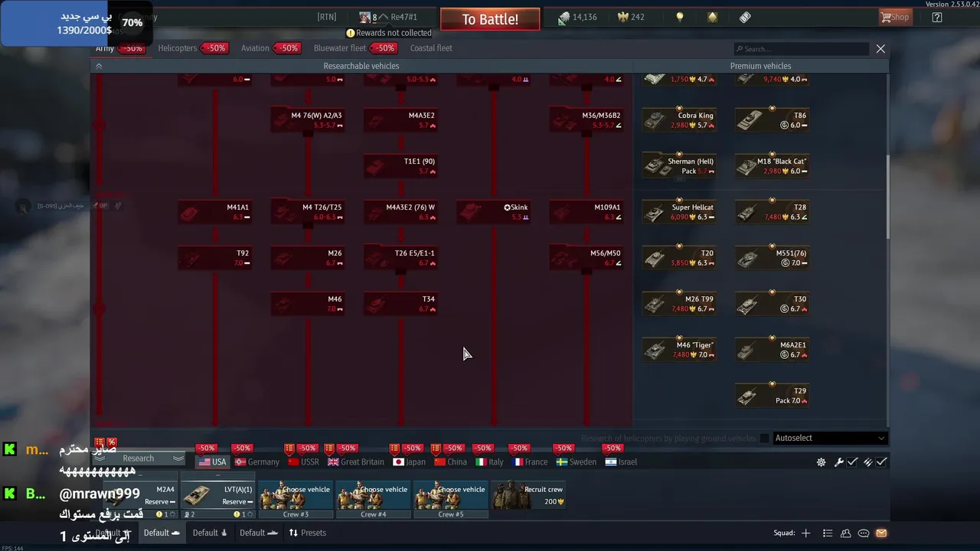
Task: Select the T30 premium vehicle
Action: (772, 304)
